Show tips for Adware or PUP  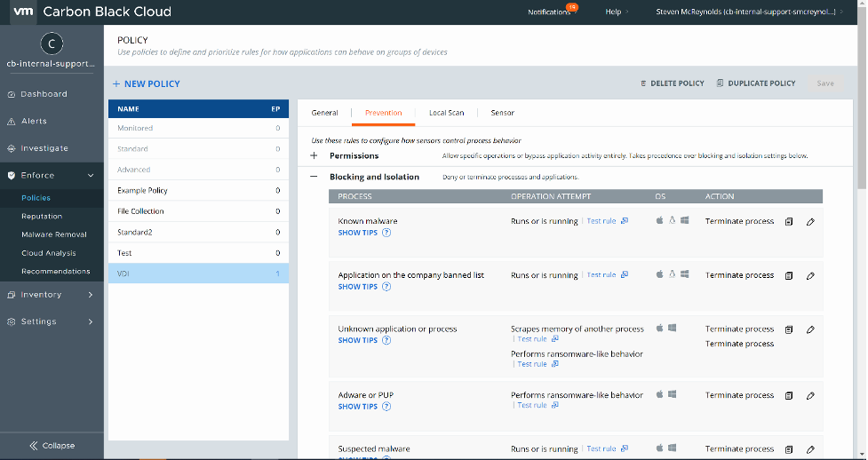coord(358,407)
